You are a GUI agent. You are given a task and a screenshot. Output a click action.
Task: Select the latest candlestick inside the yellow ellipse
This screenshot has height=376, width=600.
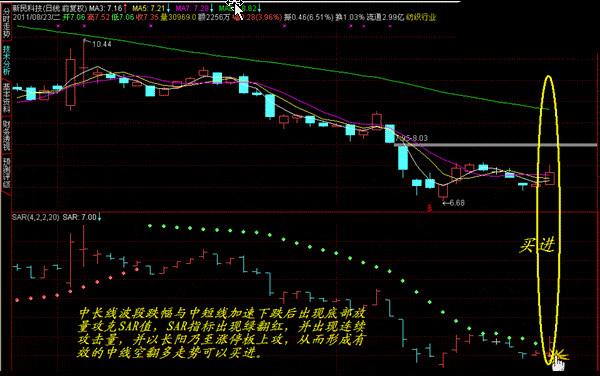click(550, 177)
